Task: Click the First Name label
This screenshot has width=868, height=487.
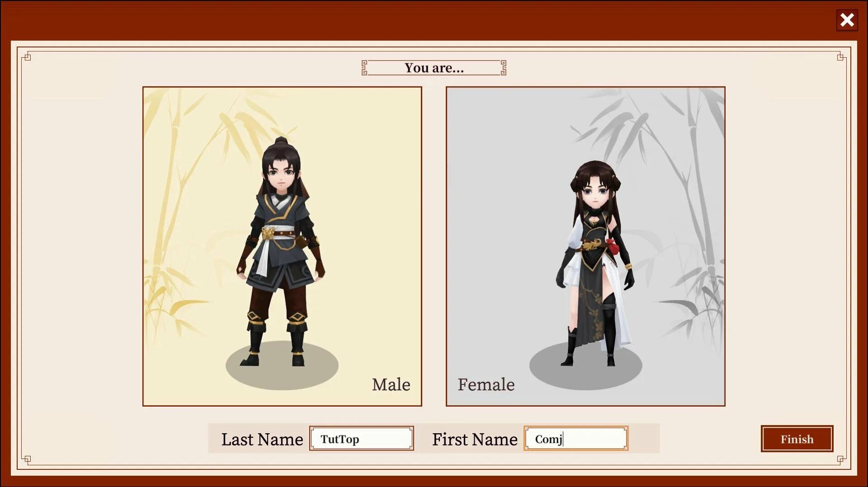Action: [475, 439]
